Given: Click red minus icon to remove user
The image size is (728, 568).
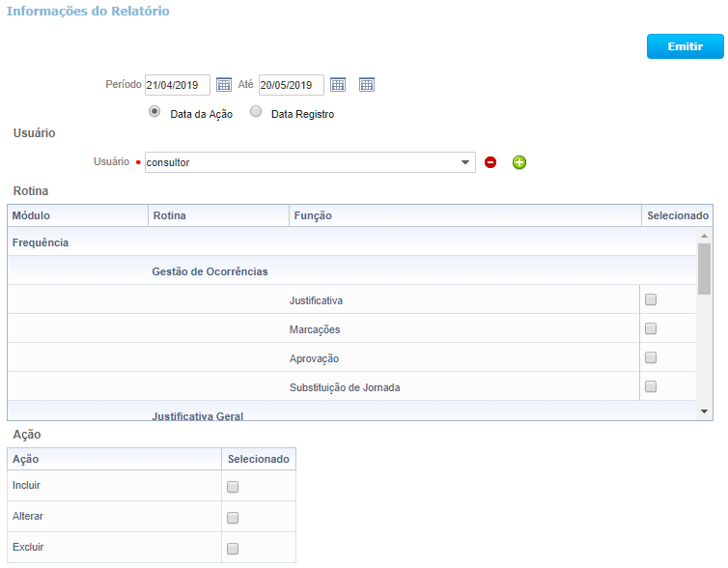Looking at the screenshot, I should point(490,162).
